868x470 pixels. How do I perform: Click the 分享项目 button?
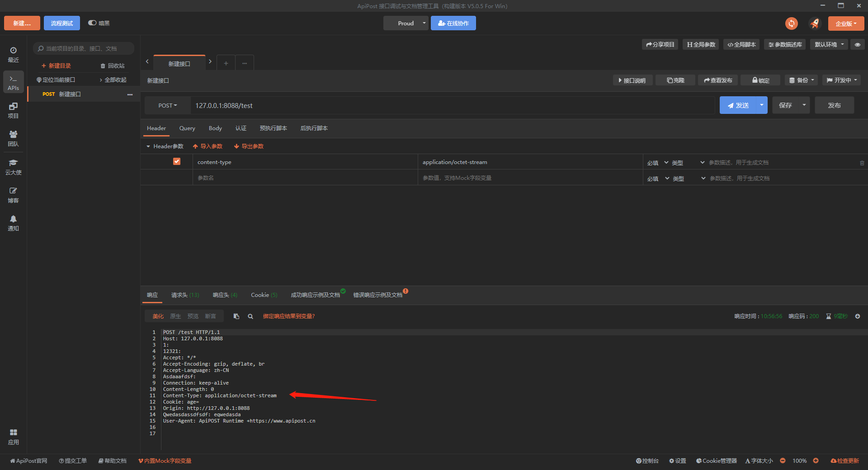pyautogui.click(x=660, y=44)
